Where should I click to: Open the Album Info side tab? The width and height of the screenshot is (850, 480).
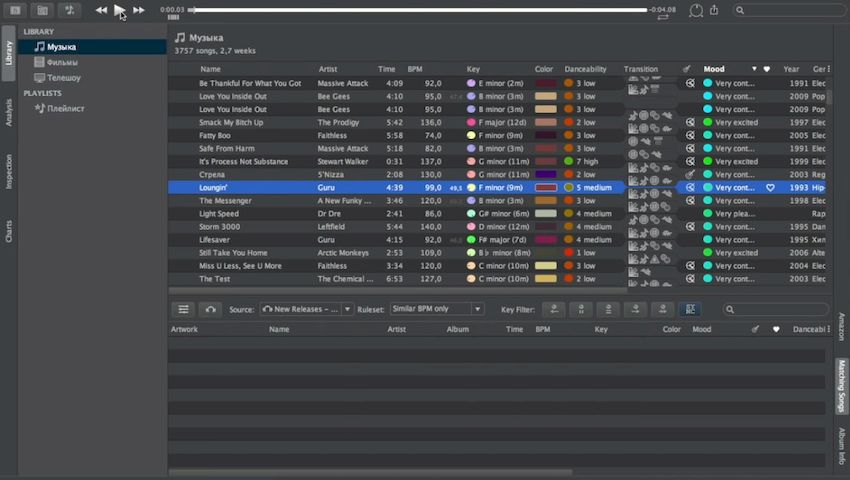tap(841, 446)
